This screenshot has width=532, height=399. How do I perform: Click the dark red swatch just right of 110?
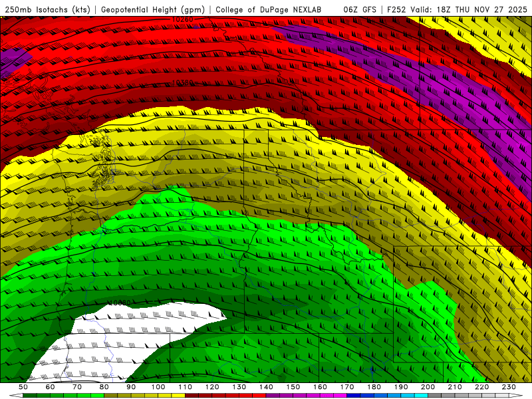[x=192, y=396]
